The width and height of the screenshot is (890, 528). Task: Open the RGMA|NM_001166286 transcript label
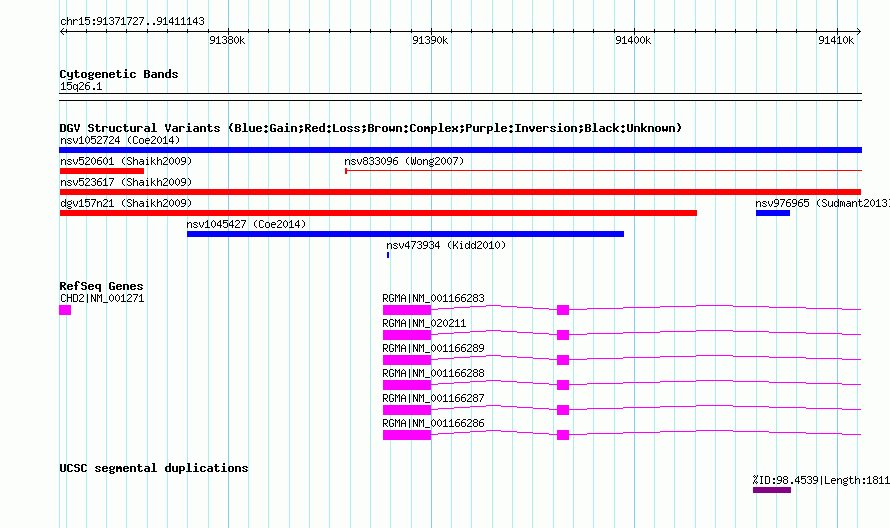click(434, 424)
